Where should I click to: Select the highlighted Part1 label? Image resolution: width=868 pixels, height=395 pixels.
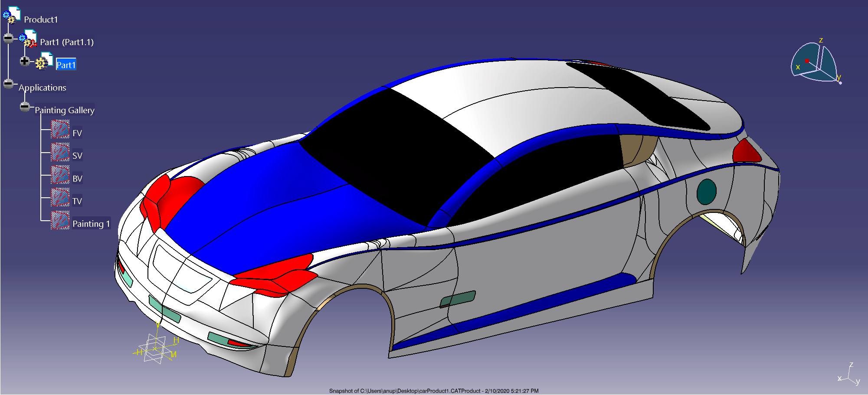pyautogui.click(x=66, y=65)
